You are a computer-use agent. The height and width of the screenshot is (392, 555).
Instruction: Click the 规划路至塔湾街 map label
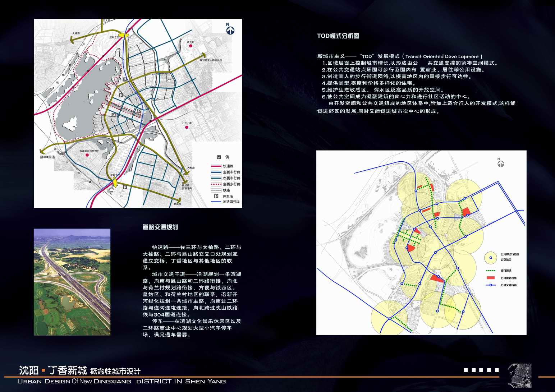[x=187, y=187]
